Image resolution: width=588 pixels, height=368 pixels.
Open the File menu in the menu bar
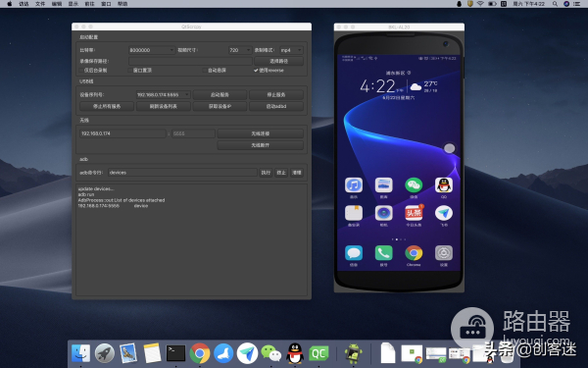(x=40, y=4)
